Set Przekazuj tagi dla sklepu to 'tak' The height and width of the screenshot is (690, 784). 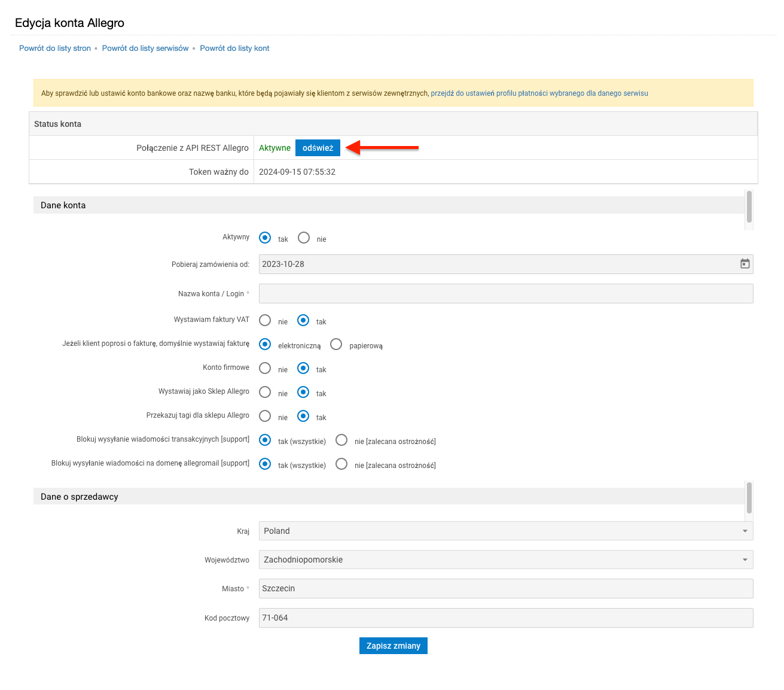pos(303,416)
